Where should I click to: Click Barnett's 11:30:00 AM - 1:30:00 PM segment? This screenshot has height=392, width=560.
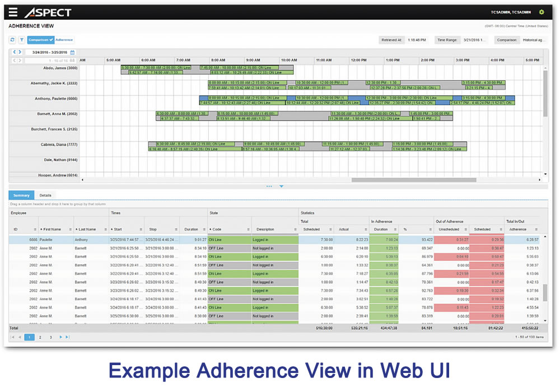366,114
